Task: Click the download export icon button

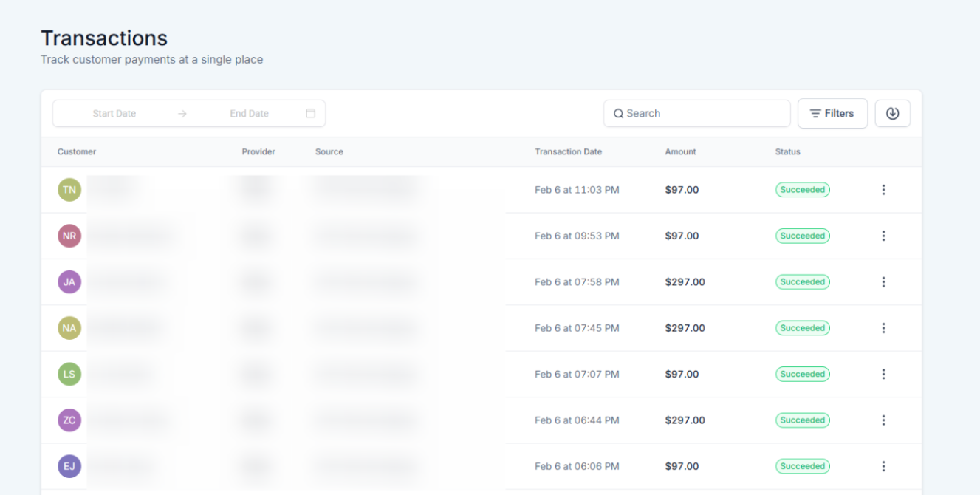Action: click(x=892, y=114)
